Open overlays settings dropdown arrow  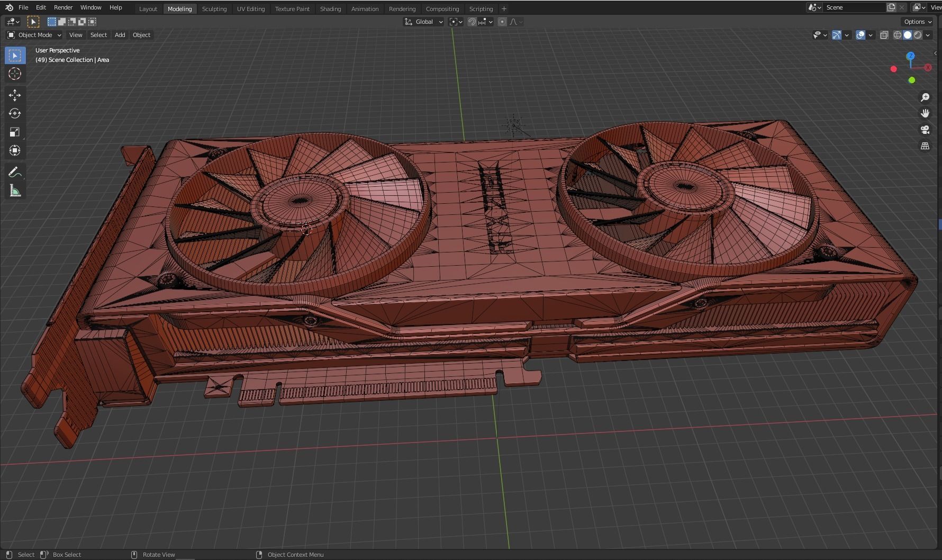point(871,35)
